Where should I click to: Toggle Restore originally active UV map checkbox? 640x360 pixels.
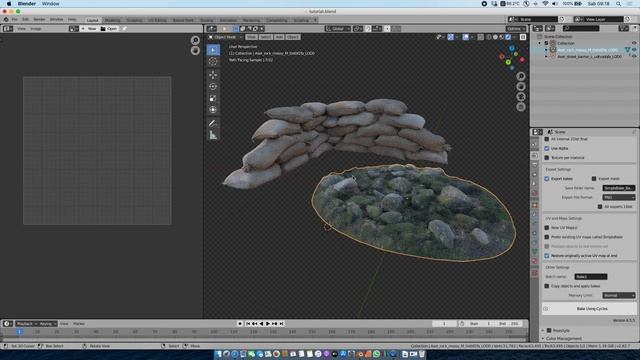547,256
